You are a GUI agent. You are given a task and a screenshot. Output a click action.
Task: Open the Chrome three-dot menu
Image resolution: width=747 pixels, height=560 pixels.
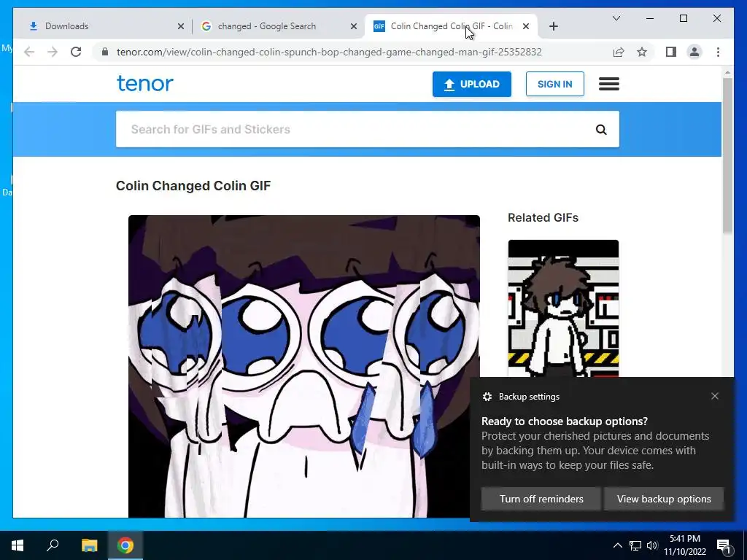coord(718,52)
